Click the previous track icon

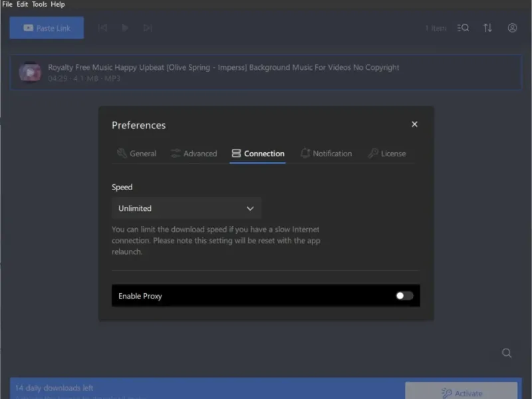(x=102, y=28)
